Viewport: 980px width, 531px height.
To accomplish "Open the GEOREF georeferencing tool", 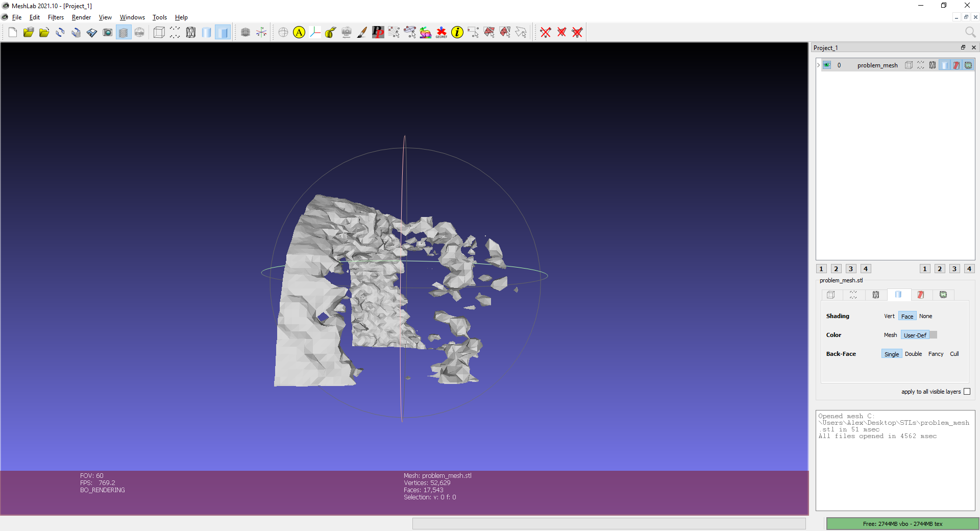I will (441, 32).
